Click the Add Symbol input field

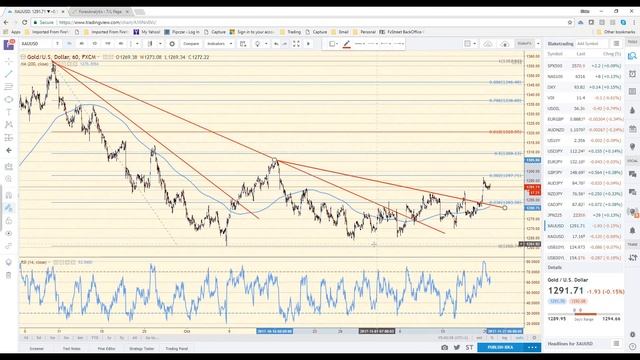coord(592,44)
